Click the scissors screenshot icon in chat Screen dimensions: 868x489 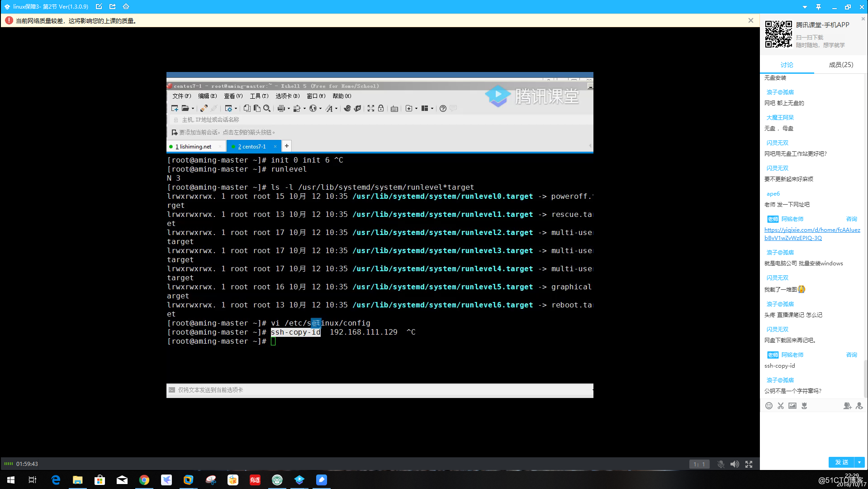(781, 406)
